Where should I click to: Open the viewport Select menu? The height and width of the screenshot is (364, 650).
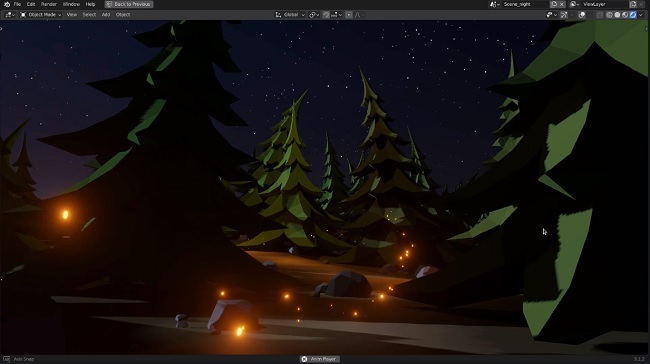point(89,15)
